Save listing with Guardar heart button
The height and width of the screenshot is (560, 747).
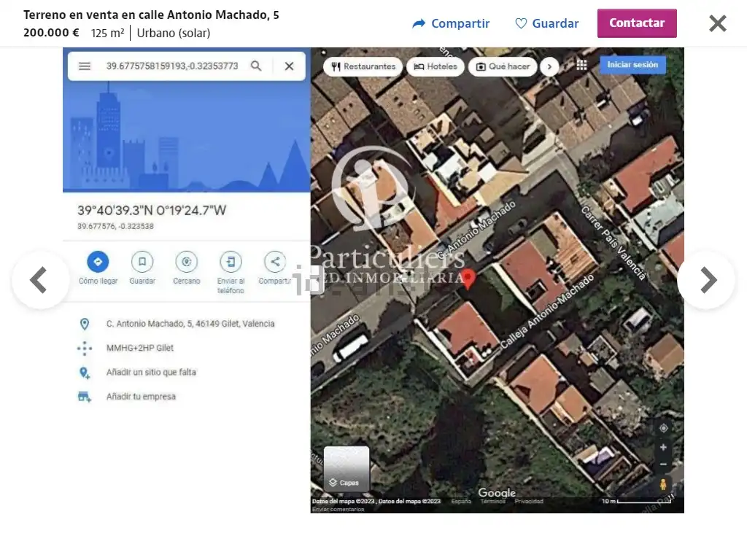tap(547, 23)
